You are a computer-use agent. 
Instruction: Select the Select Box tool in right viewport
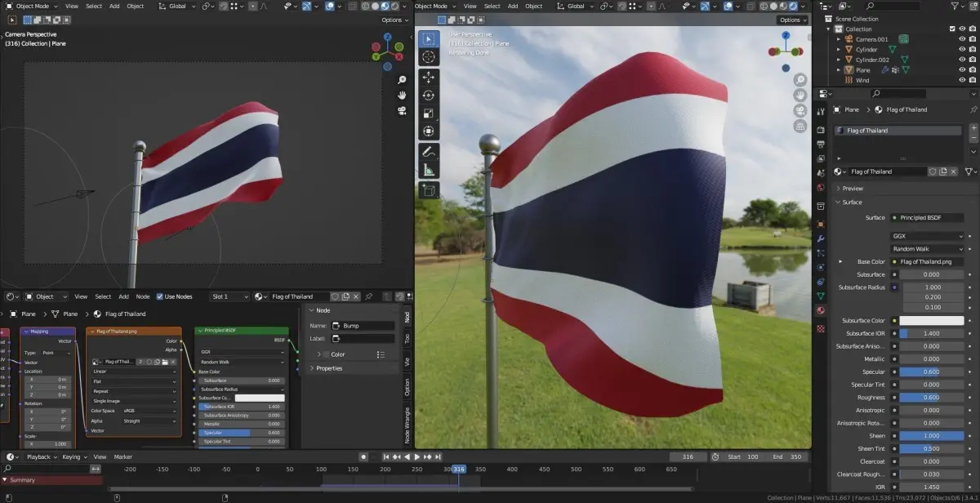pos(429,38)
